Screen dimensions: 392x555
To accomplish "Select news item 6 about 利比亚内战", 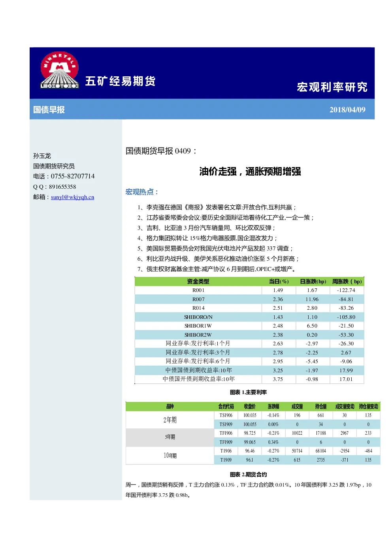I will [218, 259].
